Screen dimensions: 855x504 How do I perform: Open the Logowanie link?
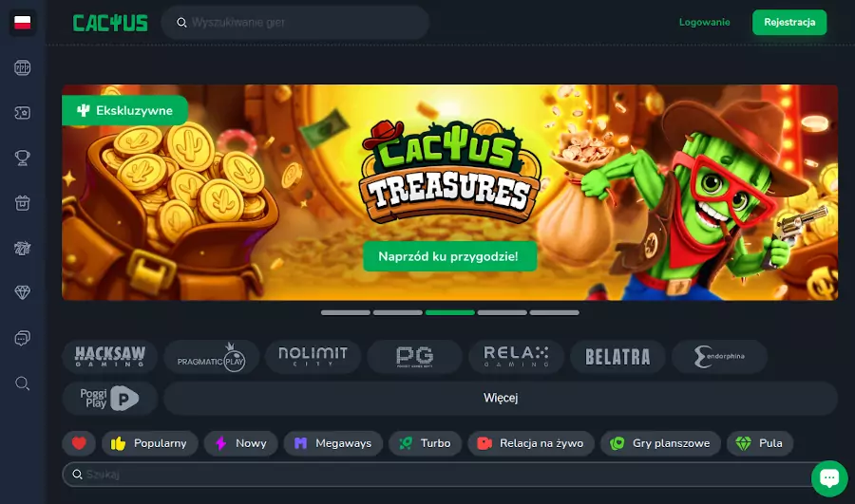click(704, 23)
